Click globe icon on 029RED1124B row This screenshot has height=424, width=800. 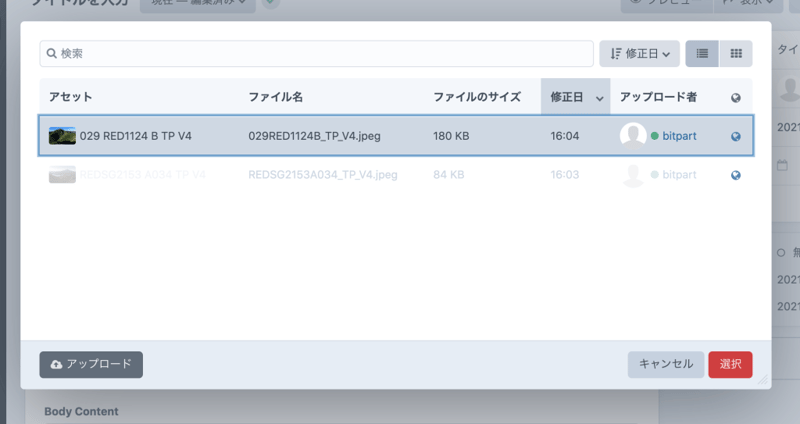(x=736, y=136)
